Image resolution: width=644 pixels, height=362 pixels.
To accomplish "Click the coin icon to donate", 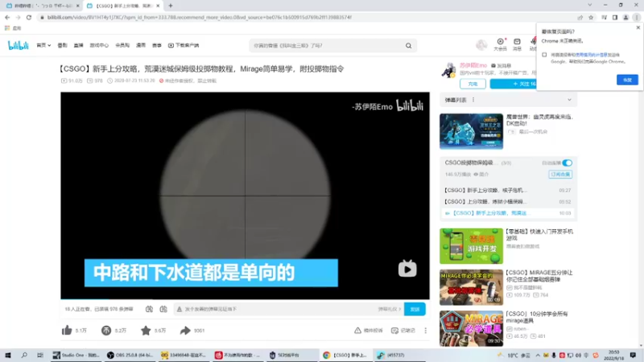I will [106, 331].
